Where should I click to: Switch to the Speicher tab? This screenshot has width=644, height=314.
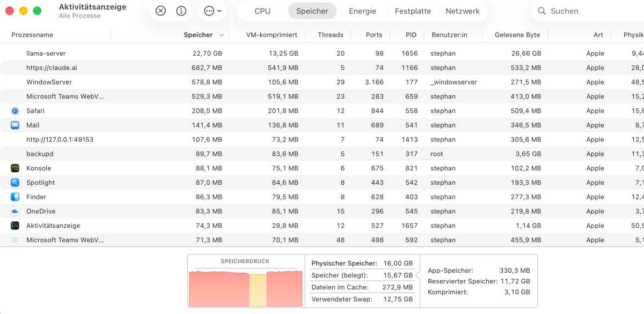pyautogui.click(x=312, y=11)
